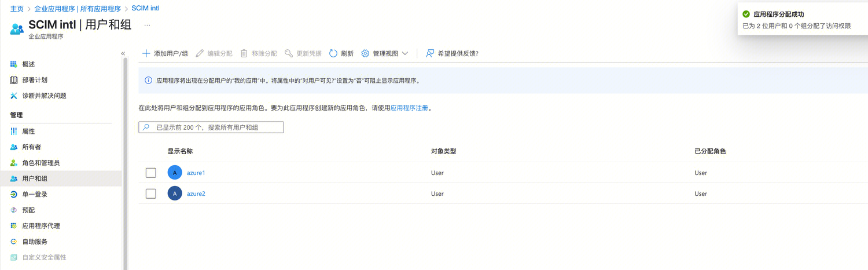
Task: Click the azure1 user avatar
Action: (175, 173)
